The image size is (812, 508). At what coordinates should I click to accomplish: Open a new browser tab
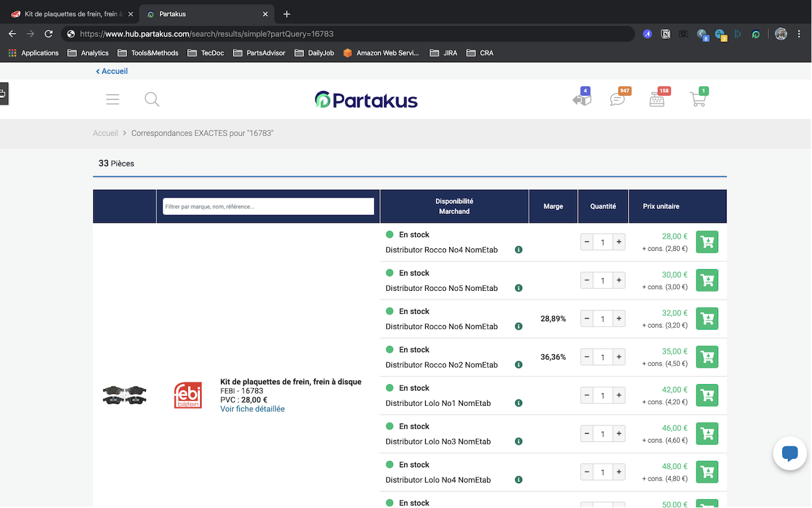pyautogui.click(x=287, y=14)
